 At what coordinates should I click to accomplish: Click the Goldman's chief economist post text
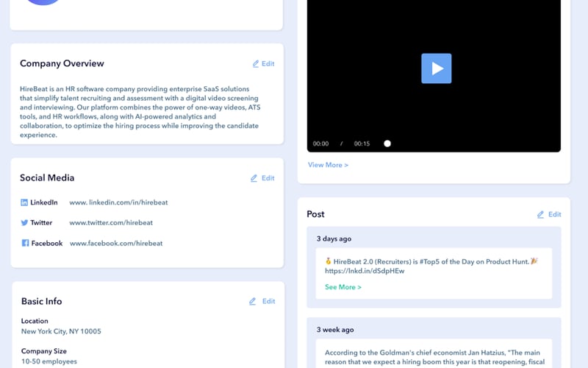click(434, 357)
